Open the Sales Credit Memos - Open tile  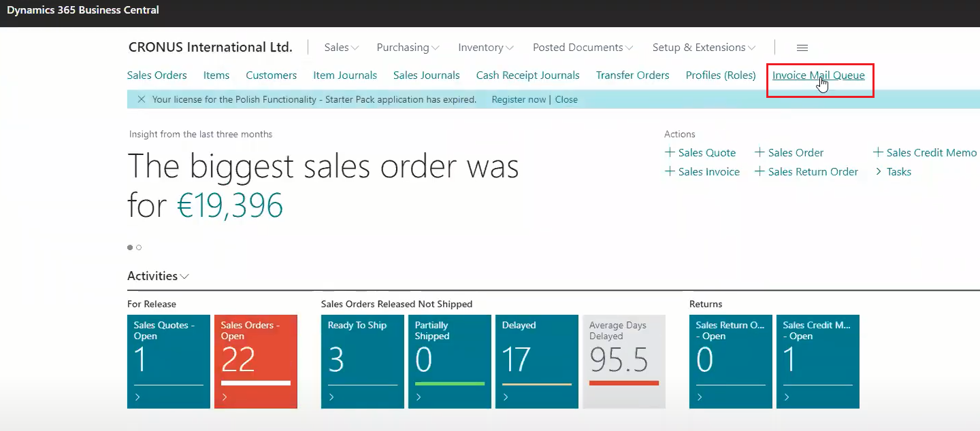point(818,362)
